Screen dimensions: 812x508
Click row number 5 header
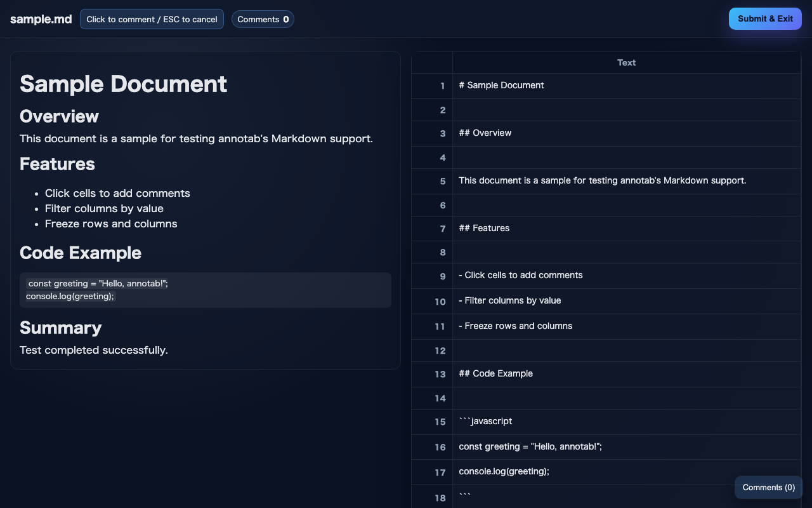click(432, 181)
